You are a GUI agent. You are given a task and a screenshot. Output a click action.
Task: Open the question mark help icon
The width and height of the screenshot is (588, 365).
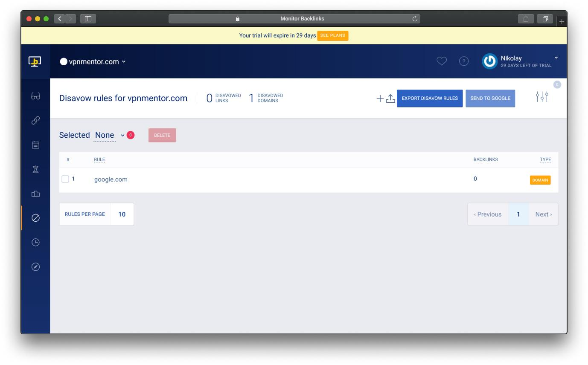coord(463,61)
